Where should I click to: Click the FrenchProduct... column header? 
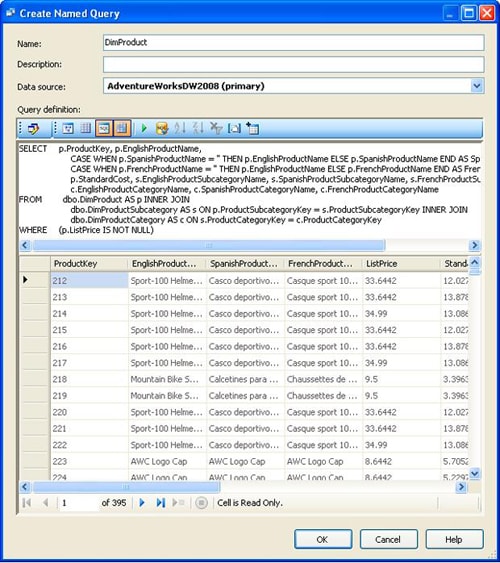click(x=323, y=264)
